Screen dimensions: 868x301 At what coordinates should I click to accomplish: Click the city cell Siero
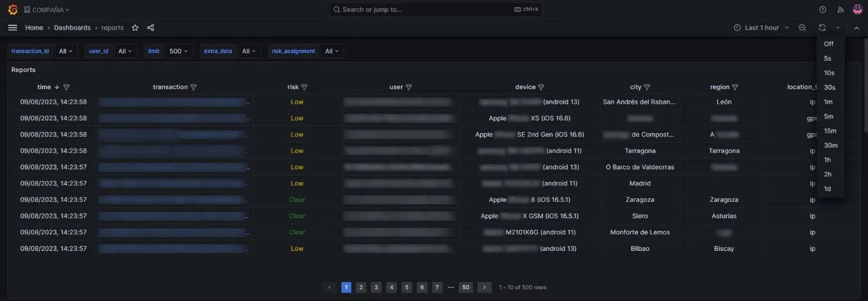640,216
